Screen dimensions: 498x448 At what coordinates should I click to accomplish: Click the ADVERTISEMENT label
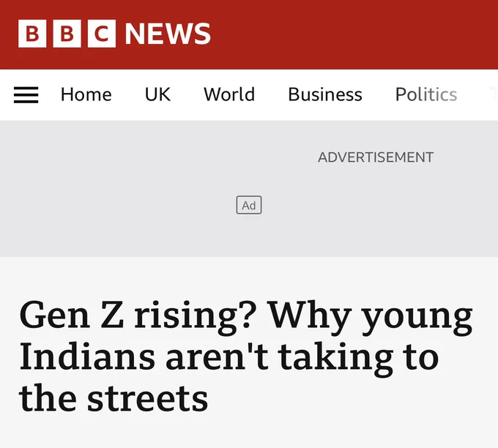(376, 157)
